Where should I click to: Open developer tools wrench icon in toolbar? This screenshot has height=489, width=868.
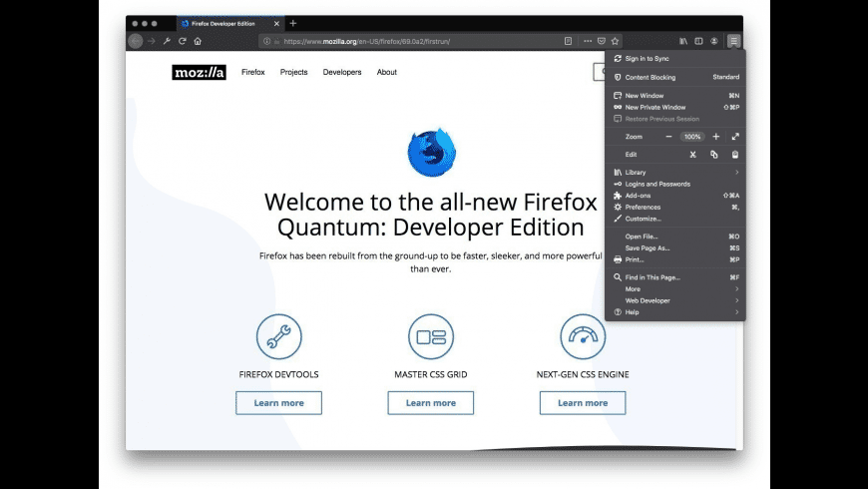click(x=167, y=41)
